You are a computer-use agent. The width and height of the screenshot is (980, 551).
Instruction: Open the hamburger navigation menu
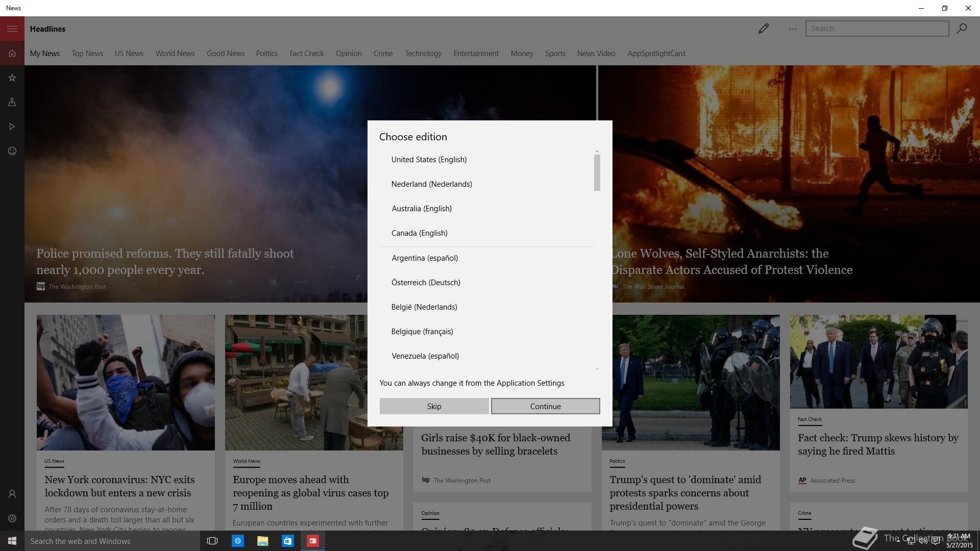(x=12, y=29)
